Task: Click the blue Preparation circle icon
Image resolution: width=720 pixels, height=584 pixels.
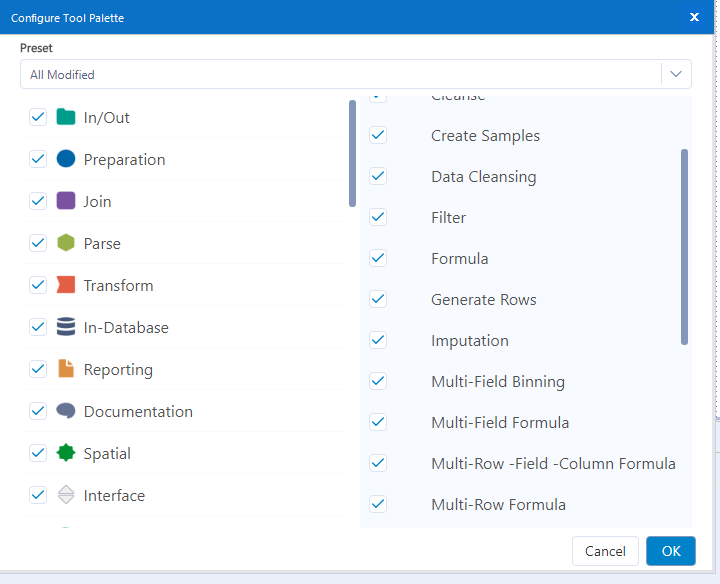Action: (66, 159)
